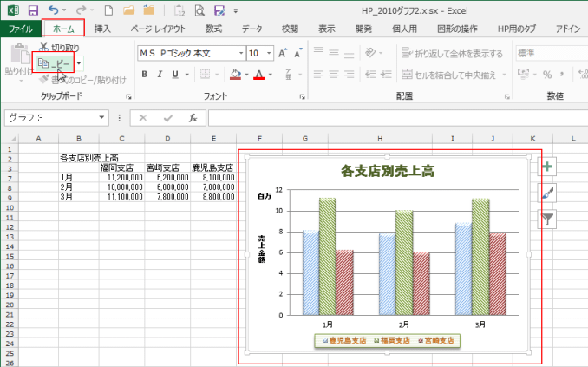Save the workbook from quick access toolbar
This screenshot has height=367, width=588.
click(x=33, y=10)
